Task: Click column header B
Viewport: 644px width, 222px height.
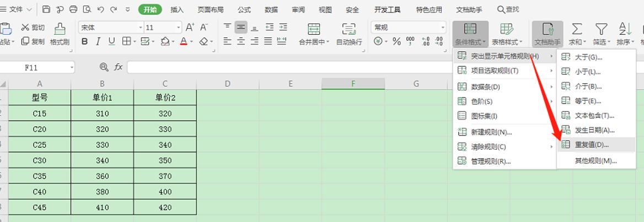Action: [x=102, y=84]
